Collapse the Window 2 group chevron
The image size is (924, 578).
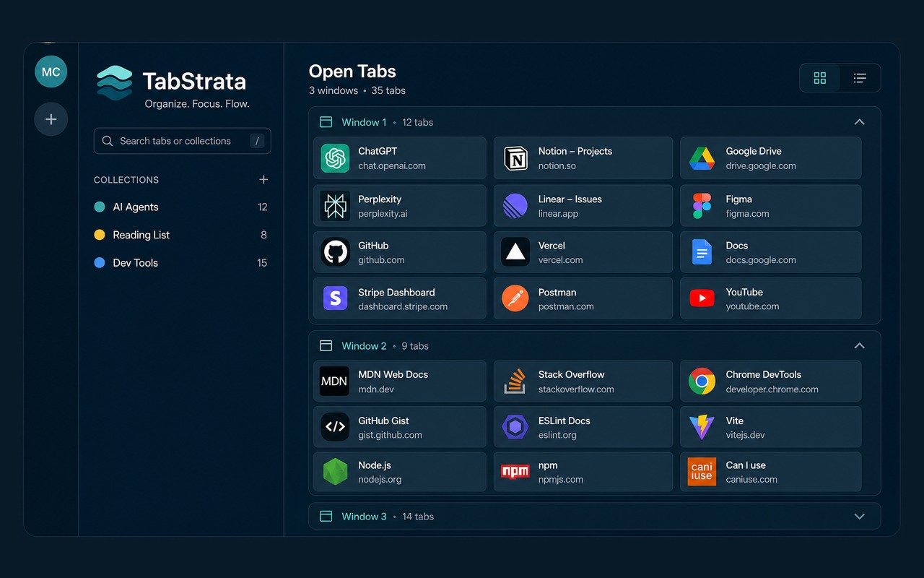pyautogui.click(x=859, y=346)
